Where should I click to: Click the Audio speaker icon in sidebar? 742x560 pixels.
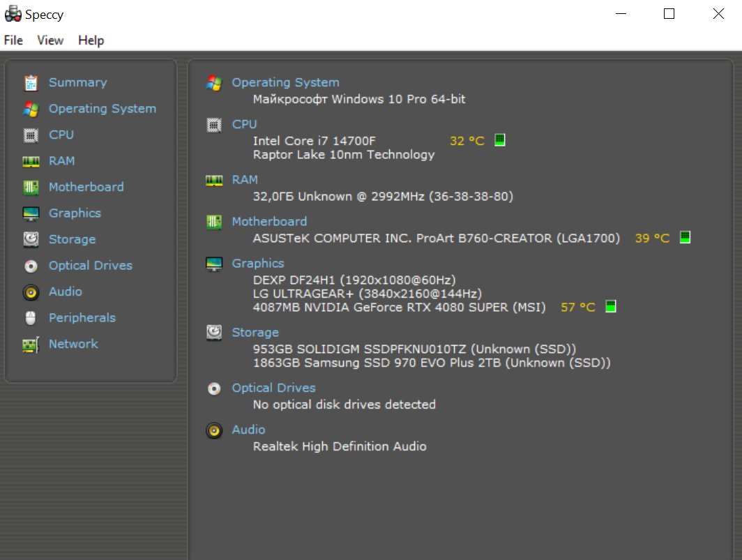pyautogui.click(x=31, y=292)
